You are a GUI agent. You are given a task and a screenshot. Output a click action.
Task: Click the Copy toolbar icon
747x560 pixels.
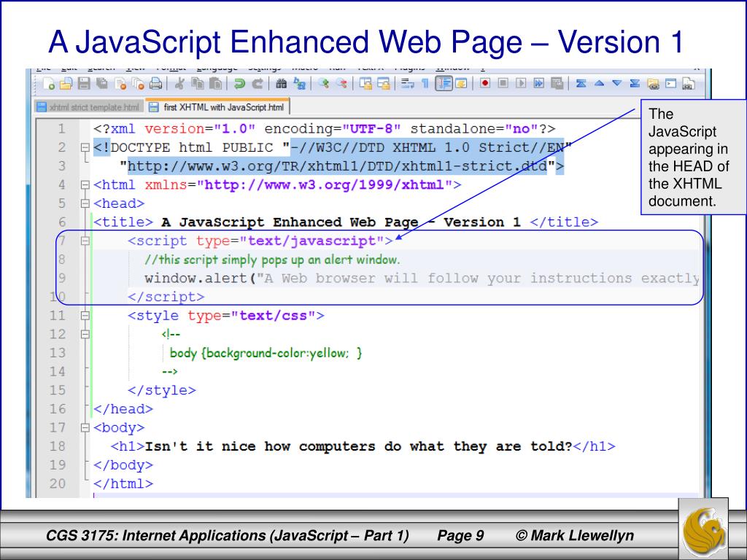(197, 84)
